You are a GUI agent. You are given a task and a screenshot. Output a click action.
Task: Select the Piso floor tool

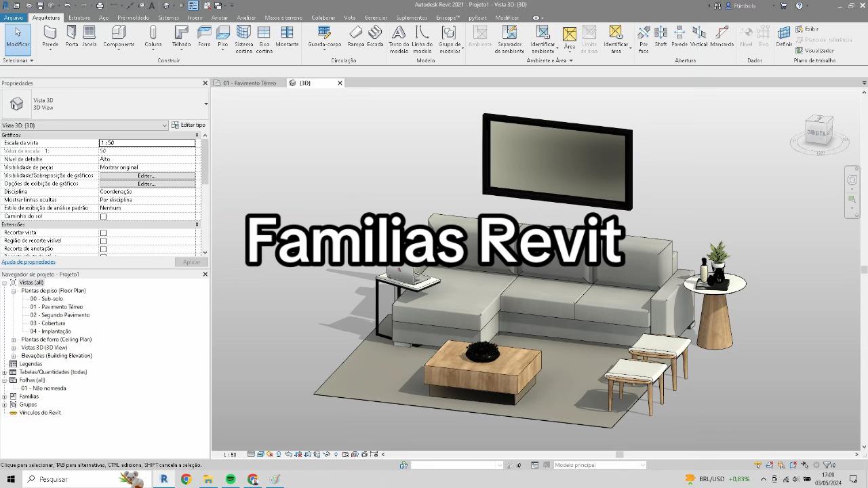[x=222, y=37]
